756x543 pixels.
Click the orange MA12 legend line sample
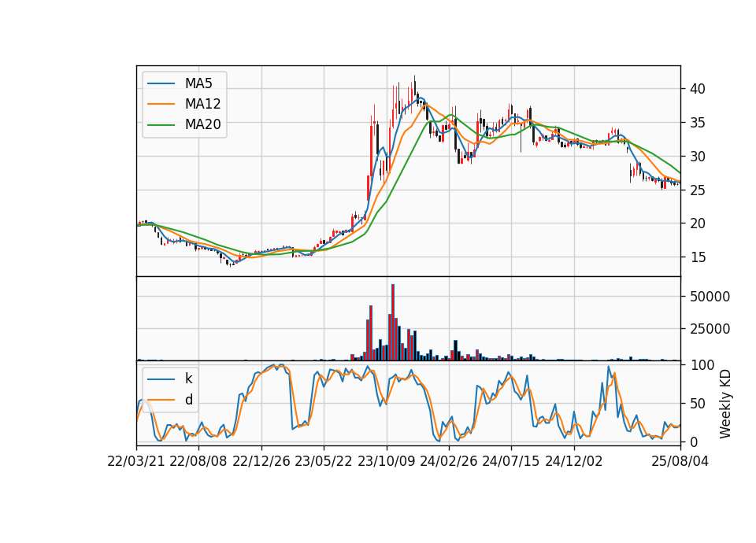[x=161, y=104]
